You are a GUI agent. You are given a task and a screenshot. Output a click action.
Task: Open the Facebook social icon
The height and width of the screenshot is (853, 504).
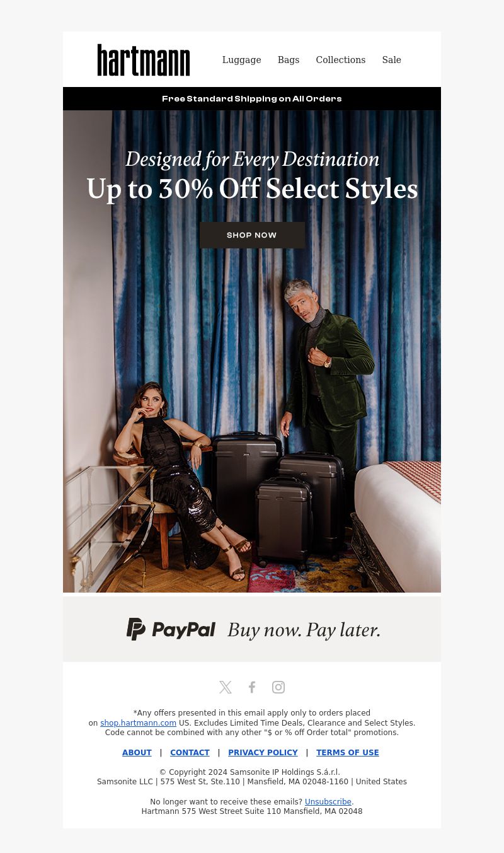252,687
